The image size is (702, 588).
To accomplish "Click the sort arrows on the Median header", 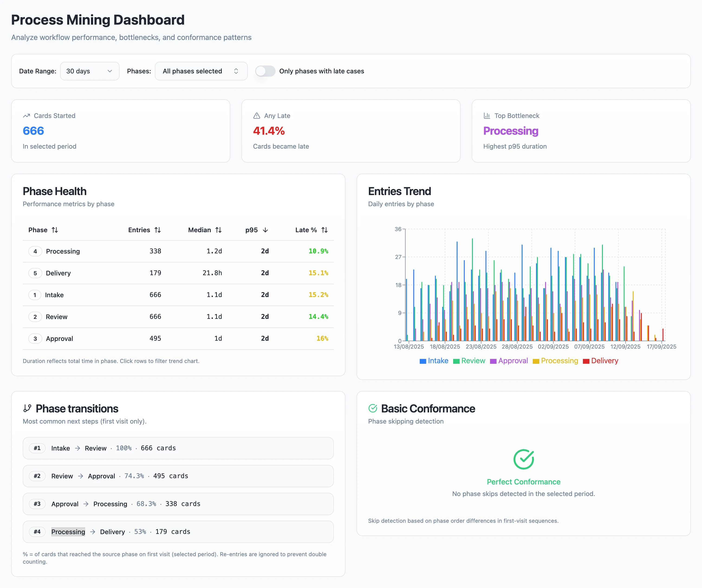I will pos(219,230).
